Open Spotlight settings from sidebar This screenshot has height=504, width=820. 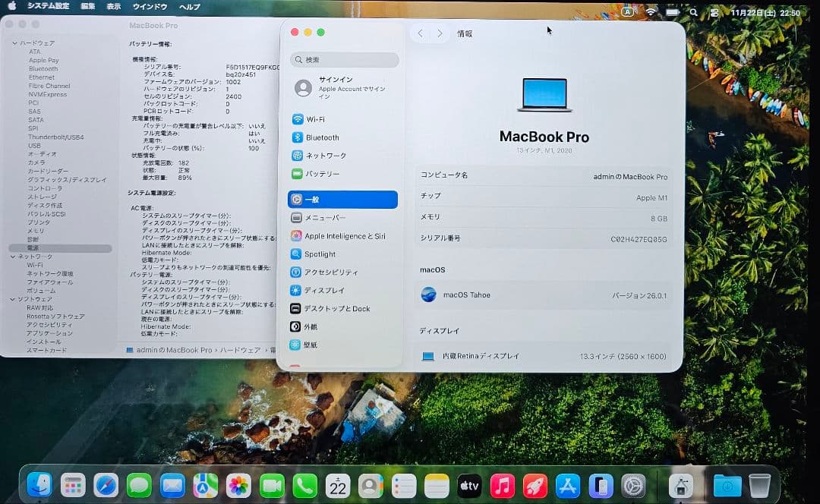click(x=320, y=254)
